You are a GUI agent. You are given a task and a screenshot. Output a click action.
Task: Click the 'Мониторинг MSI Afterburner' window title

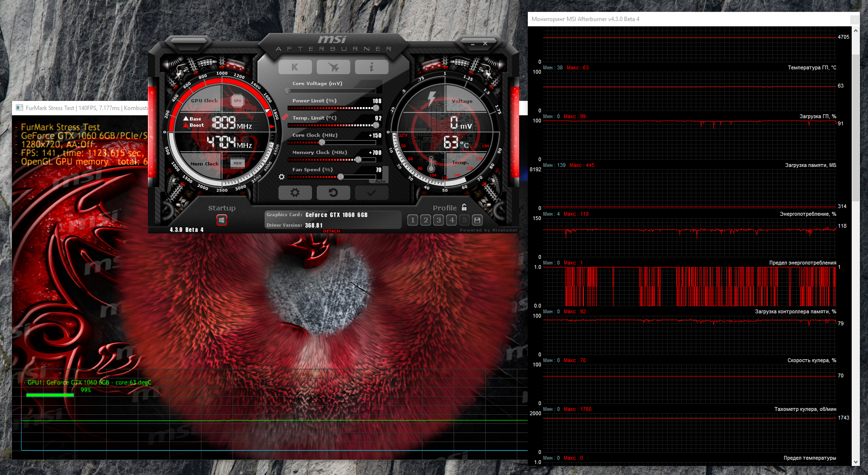tap(585, 19)
